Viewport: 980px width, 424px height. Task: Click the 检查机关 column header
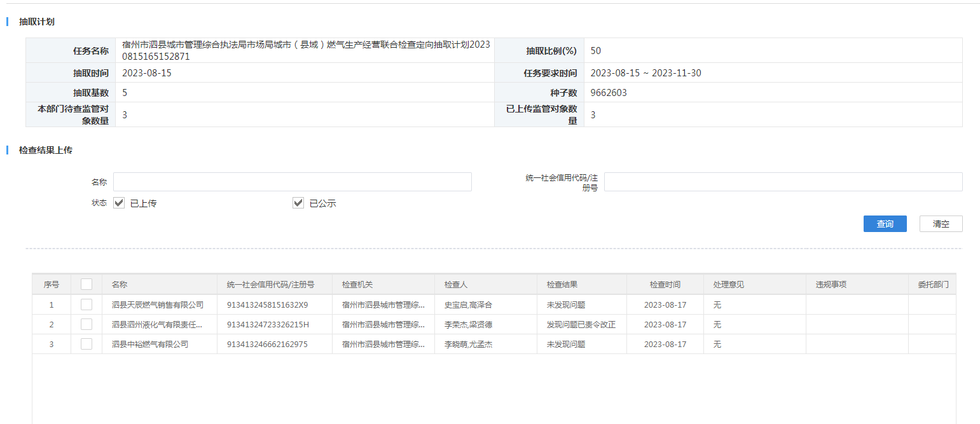[x=383, y=284]
